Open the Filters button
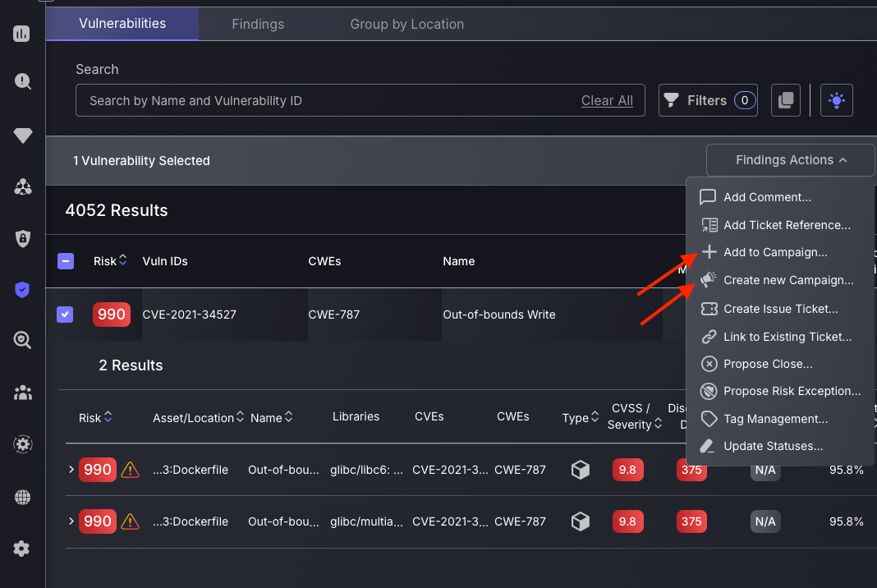The height and width of the screenshot is (588, 877). (708, 100)
